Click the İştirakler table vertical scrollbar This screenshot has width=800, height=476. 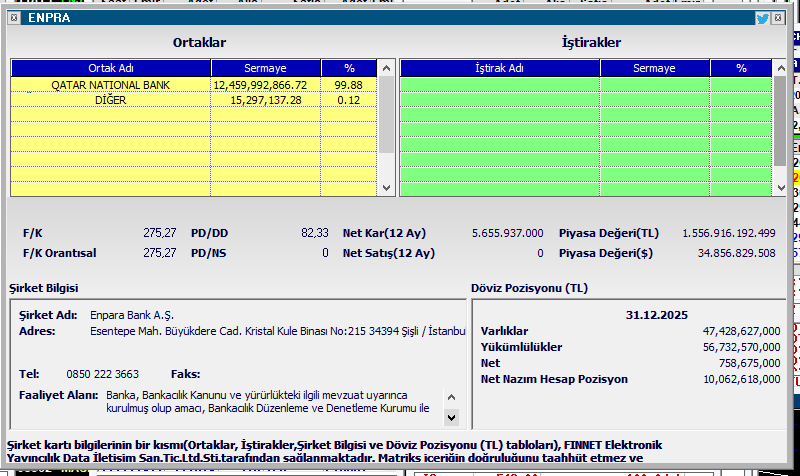coord(780,120)
